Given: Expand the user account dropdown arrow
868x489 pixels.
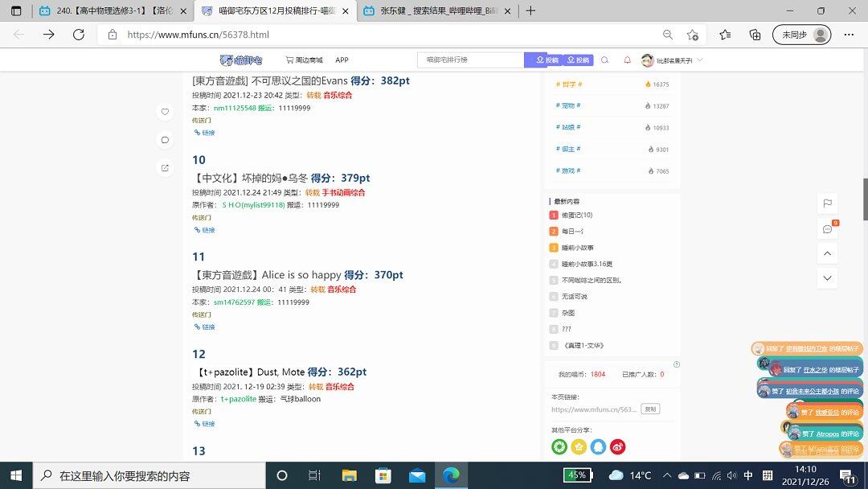Looking at the screenshot, I should pyautogui.click(x=699, y=60).
